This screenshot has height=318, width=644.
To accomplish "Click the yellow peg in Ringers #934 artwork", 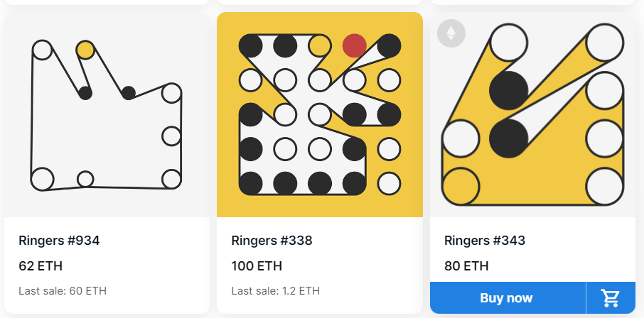I will (x=85, y=50).
